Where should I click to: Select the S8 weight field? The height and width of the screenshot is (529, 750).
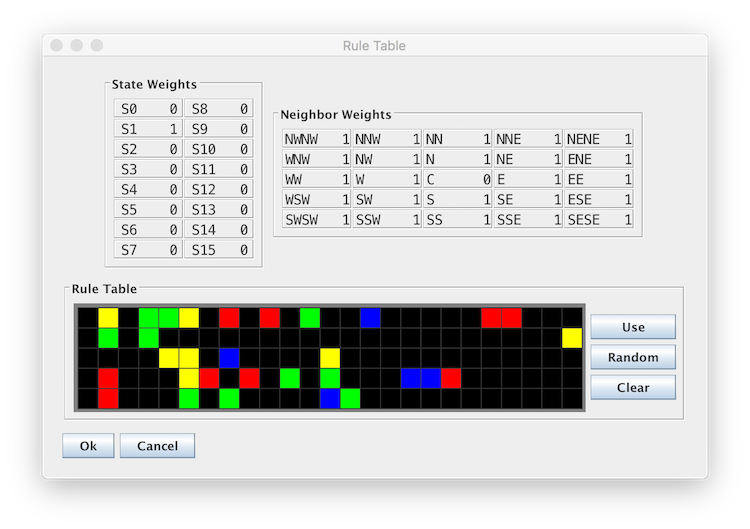[219, 109]
